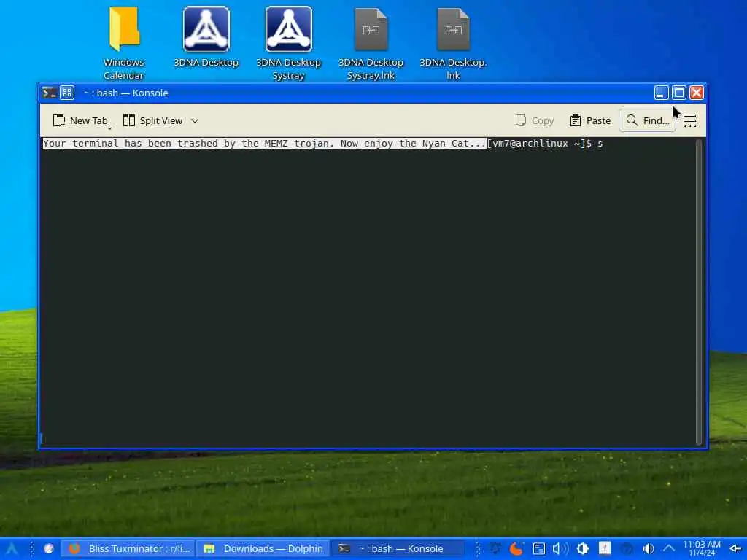The height and width of the screenshot is (560, 747).
Task: Maximize the Konsole window
Action: point(679,93)
